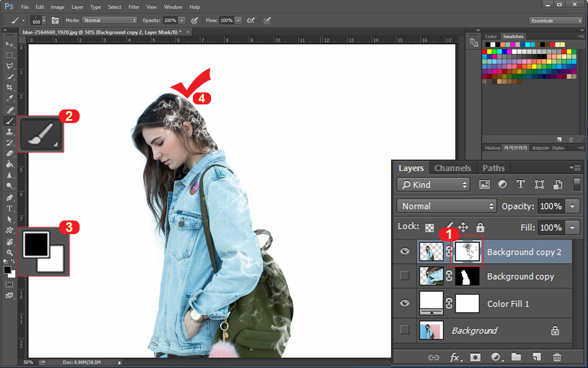This screenshot has width=588, height=368.
Task: Show the Background layer
Action: tap(405, 330)
